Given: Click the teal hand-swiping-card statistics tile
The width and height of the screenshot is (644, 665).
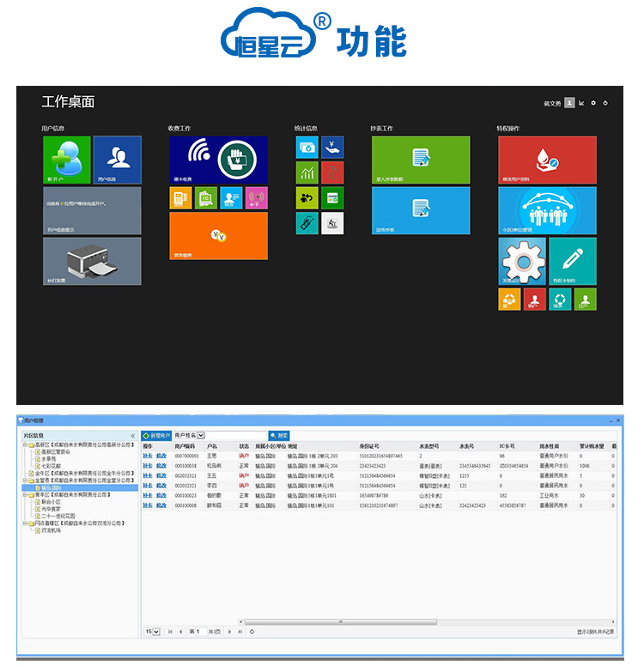Looking at the screenshot, I should point(307,223).
